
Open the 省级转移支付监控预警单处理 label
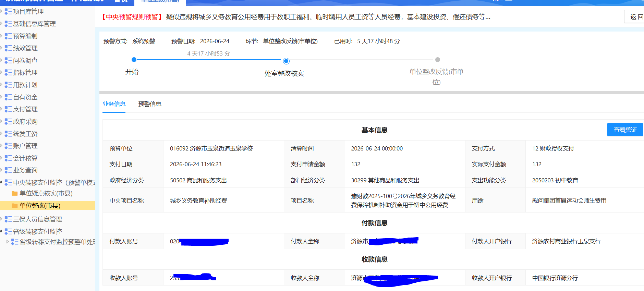[x=58, y=242]
